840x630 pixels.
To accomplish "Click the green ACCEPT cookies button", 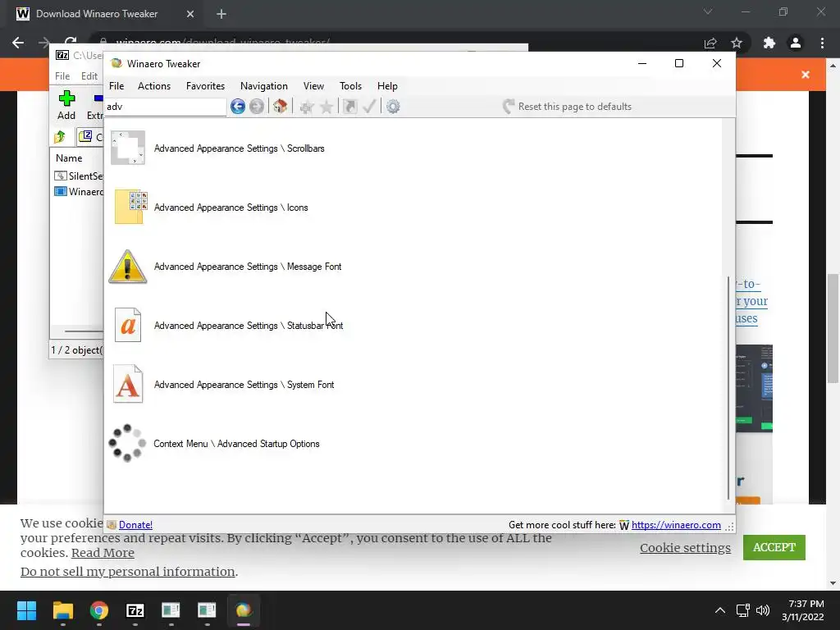I will tap(774, 547).
